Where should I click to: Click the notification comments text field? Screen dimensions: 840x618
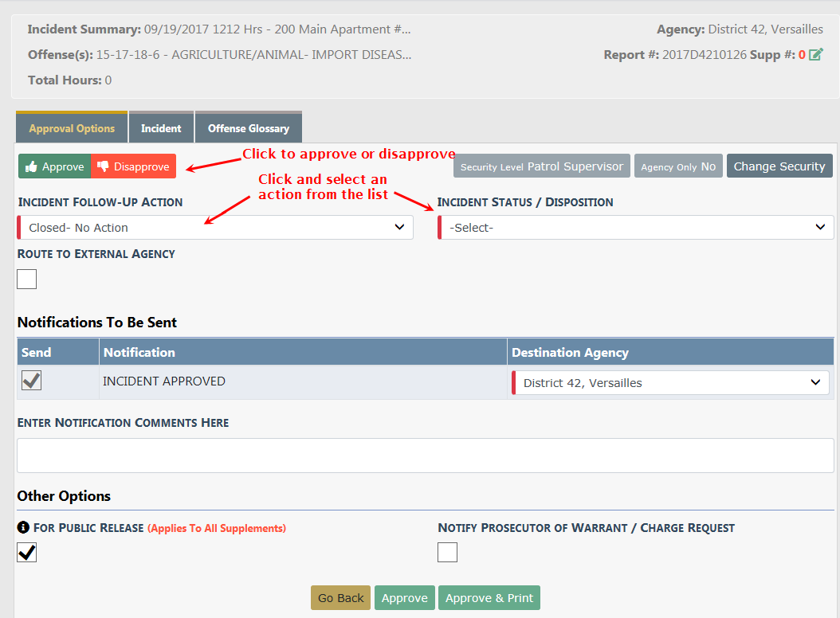[425, 455]
